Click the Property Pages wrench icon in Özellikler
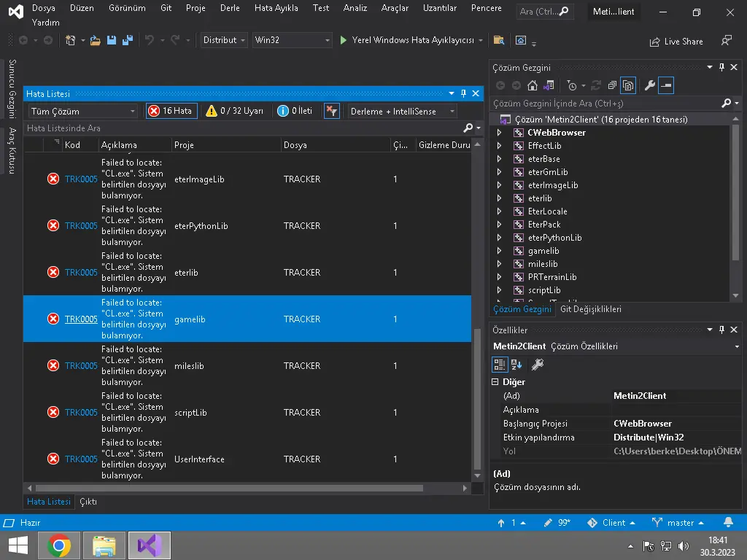This screenshot has height=560, width=747. [538, 365]
